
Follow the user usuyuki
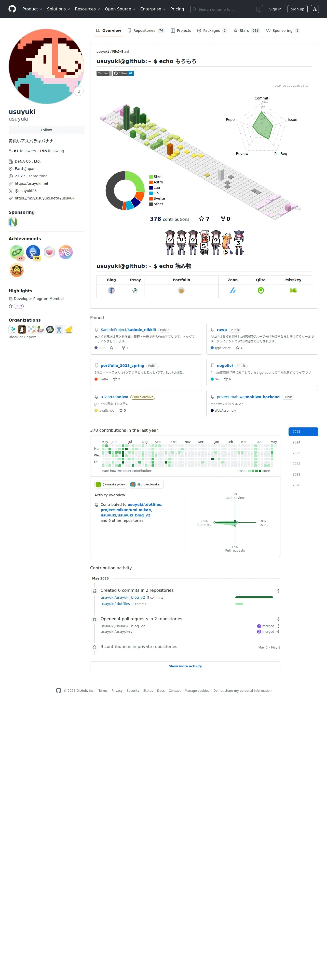46,130
